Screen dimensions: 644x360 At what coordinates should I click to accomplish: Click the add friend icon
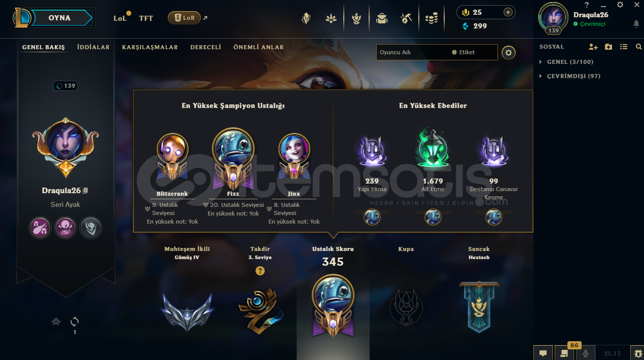[593, 47]
